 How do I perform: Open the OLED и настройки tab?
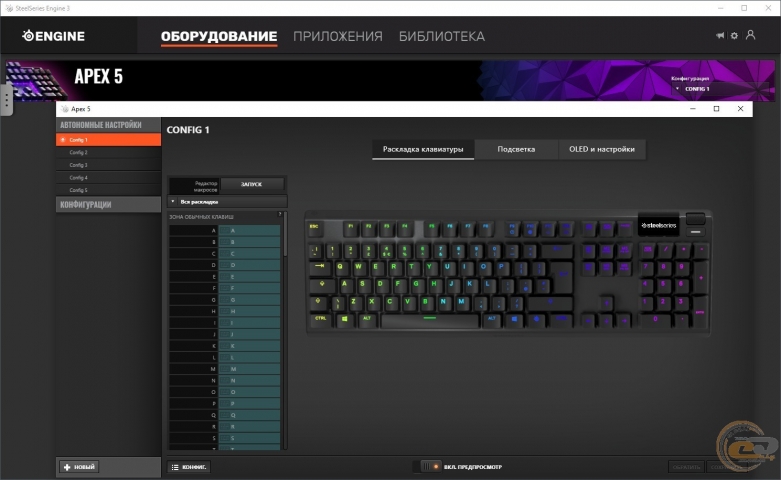(602, 149)
